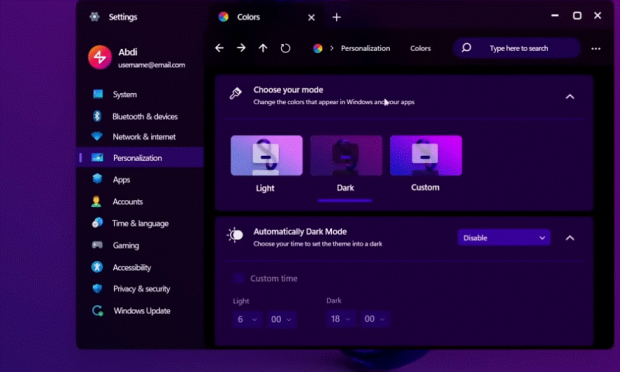
Task: Open Gaming settings in sidebar
Action: (141, 245)
